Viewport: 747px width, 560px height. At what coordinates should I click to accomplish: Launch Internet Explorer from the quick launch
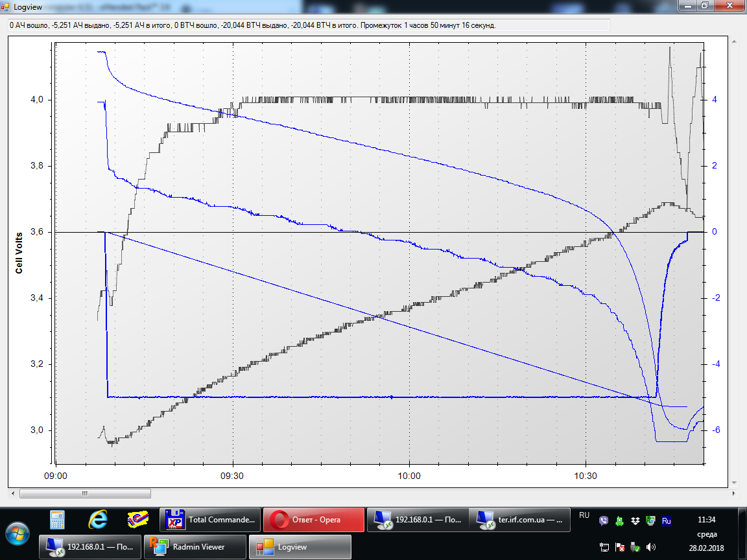97,519
